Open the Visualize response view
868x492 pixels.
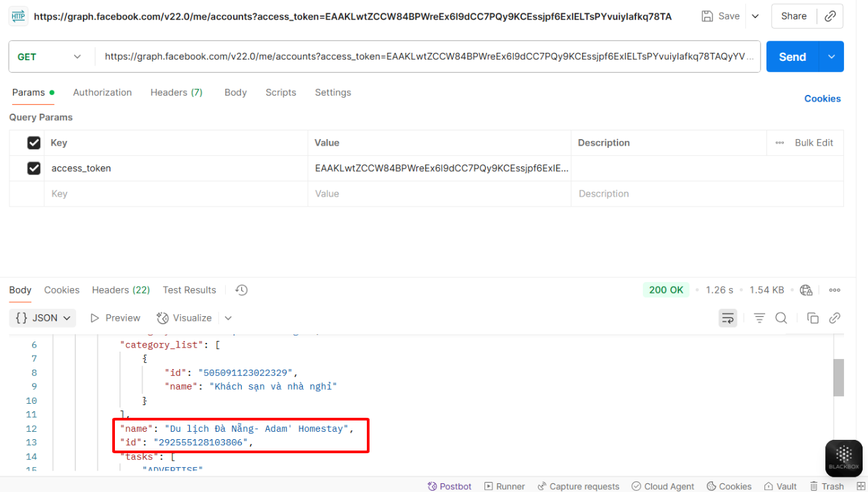184,318
